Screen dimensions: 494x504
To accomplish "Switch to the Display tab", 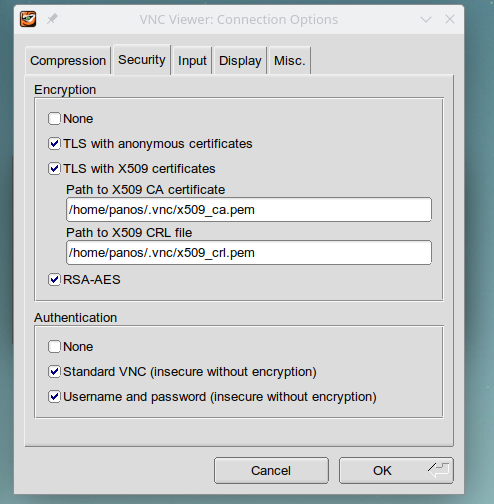I will pyautogui.click(x=240, y=61).
